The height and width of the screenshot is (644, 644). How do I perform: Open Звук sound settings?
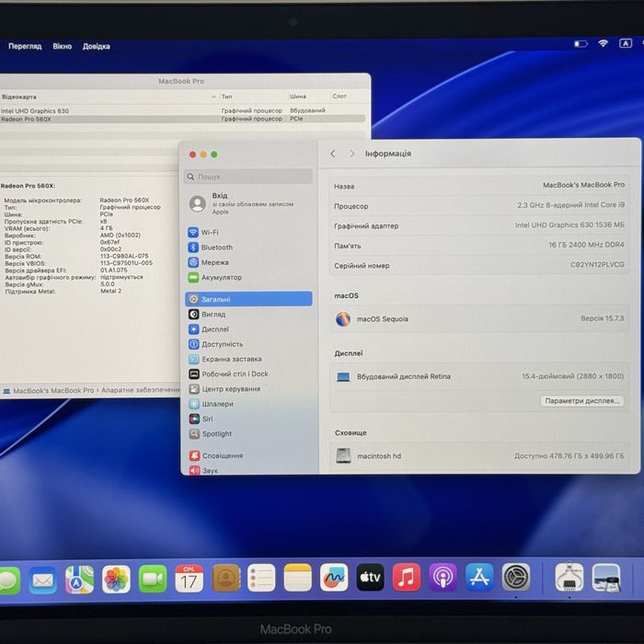[x=203, y=470]
